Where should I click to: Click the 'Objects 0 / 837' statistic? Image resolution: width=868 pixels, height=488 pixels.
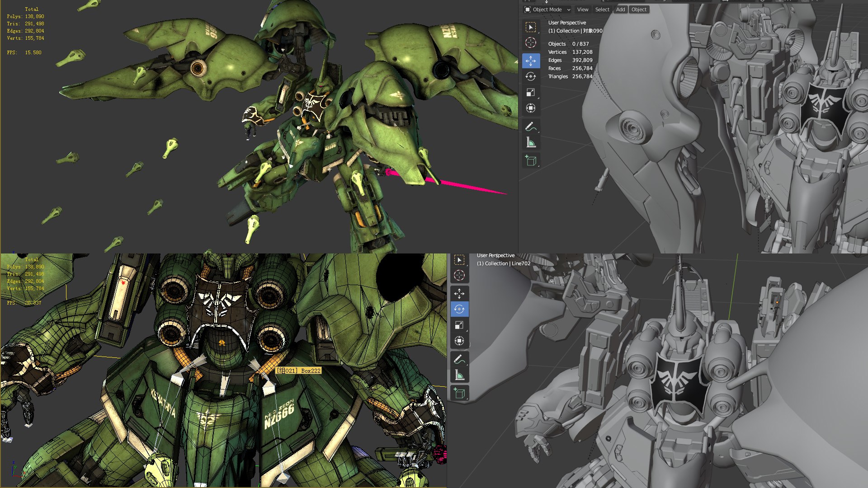pos(568,44)
